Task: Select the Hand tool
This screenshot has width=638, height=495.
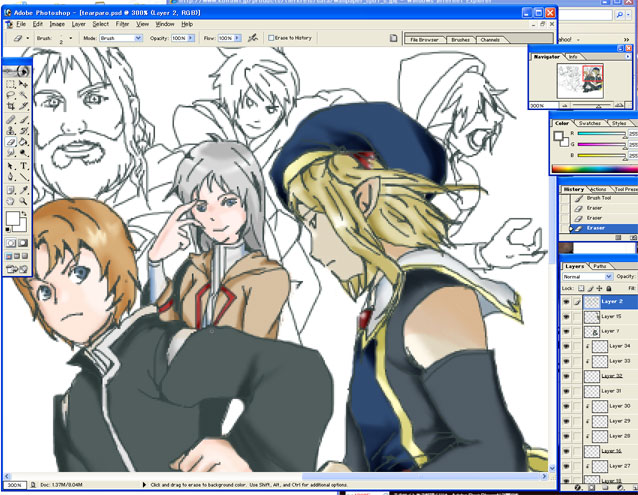Action: pyautogui.click(x=11, y=201)
